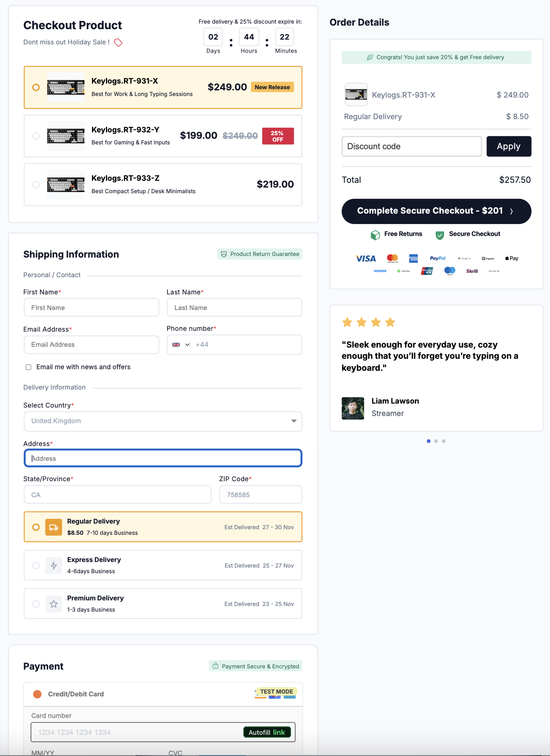Select the Keylogs.RT-932-Y product radio button

pos(36,136)
